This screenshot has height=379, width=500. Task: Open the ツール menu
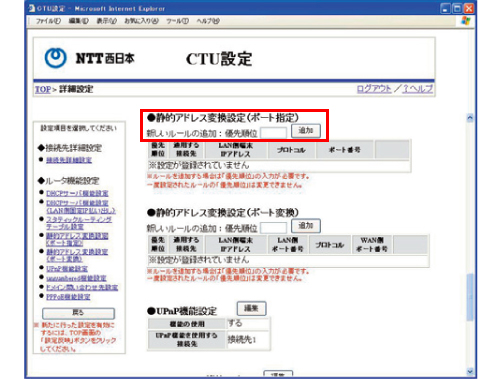pyautogui.click(x=178, y=21)
